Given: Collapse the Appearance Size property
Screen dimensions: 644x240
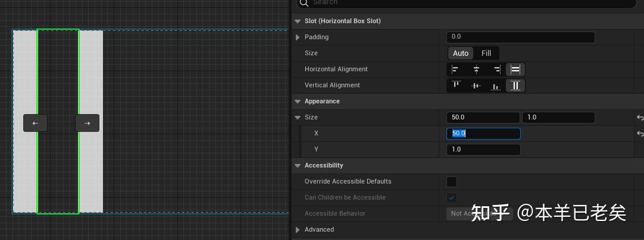Looking at the screenshot, I should [x=298, y=118].
